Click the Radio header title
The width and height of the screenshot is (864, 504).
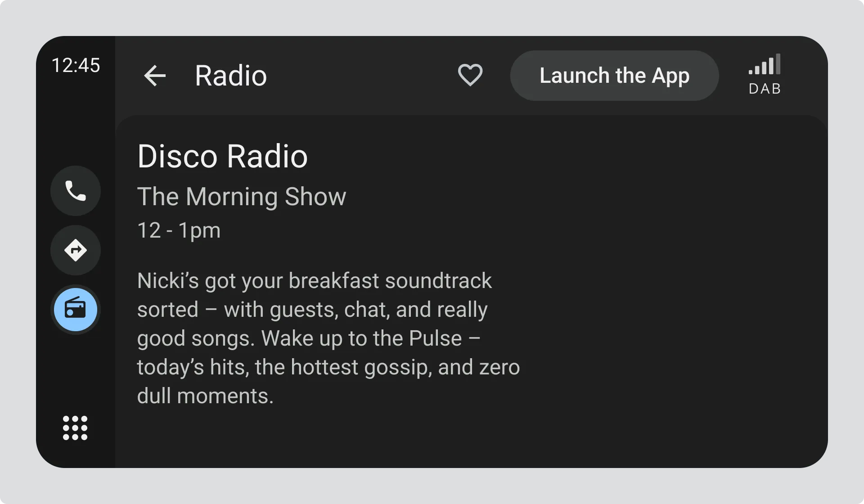click(231, 76)
